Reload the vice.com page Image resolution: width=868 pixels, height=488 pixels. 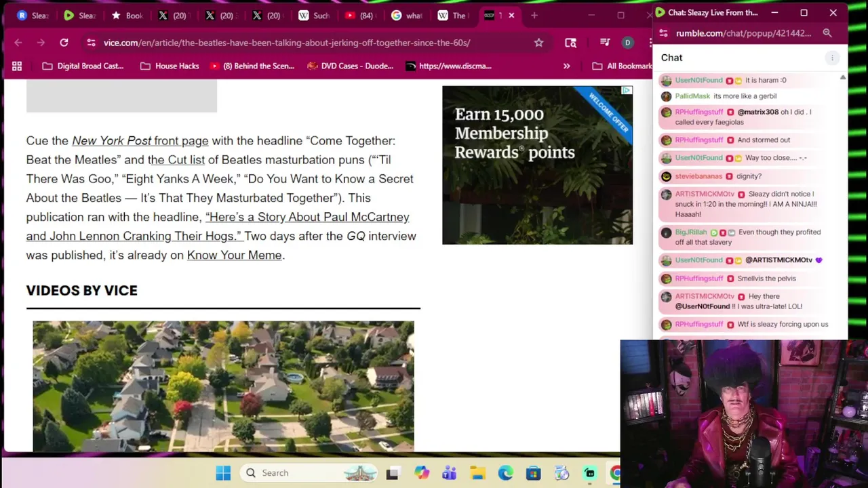pyautogui.click(x=64, y=43)
